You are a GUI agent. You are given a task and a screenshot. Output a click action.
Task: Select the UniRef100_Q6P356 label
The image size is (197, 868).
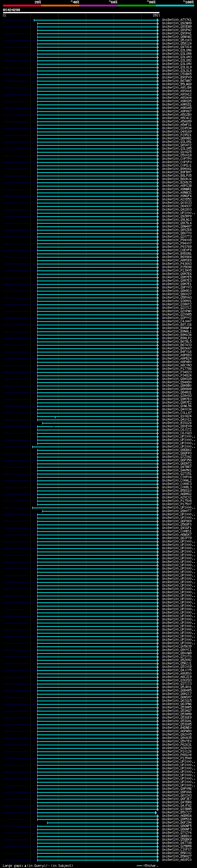point(176,460)
